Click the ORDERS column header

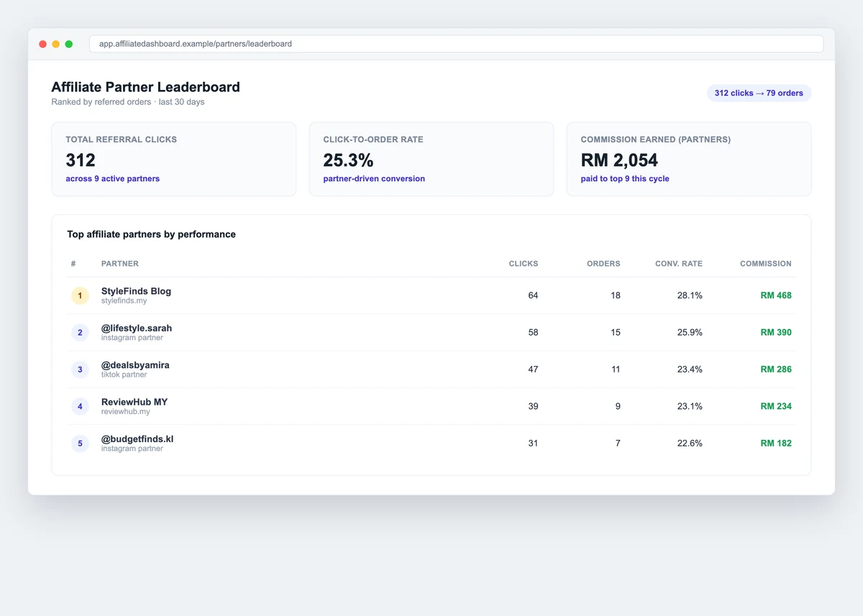(x=603, y=264)
